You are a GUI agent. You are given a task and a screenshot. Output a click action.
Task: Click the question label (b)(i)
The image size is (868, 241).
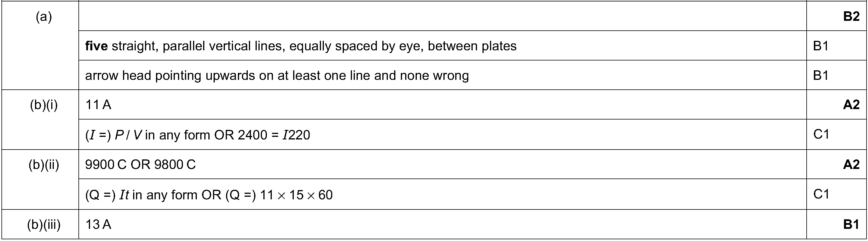pyautogui.click(x=44, y=105)
